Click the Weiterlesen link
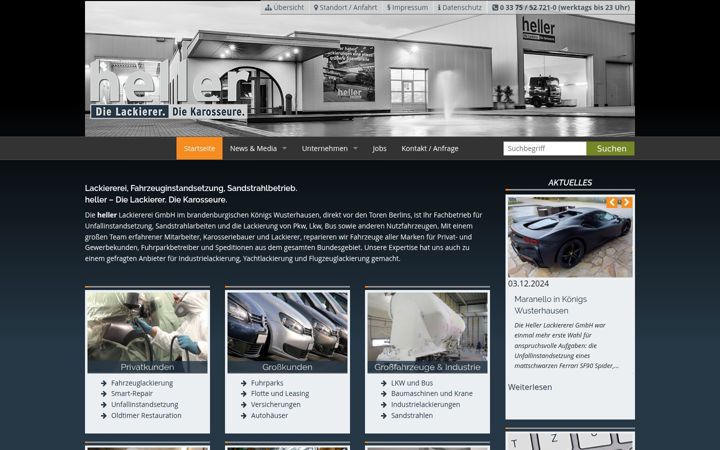This screenshot has width=720, height=450. (x=530, y=387)
